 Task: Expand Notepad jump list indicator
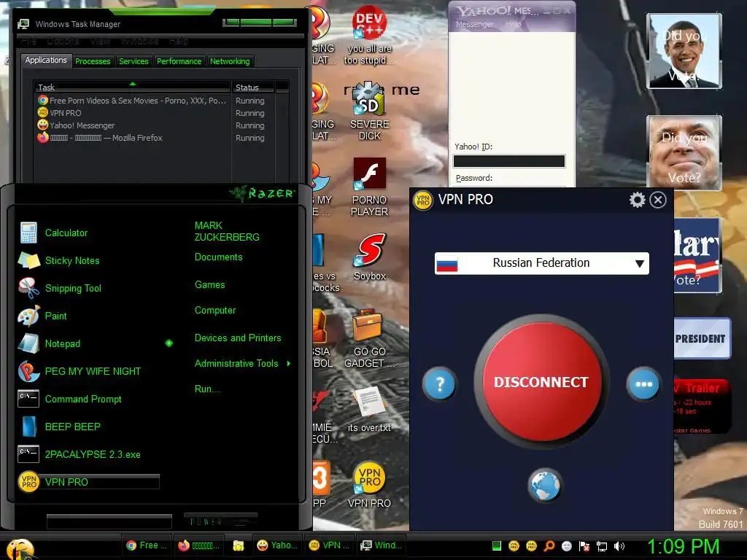[x=169, y=343]
